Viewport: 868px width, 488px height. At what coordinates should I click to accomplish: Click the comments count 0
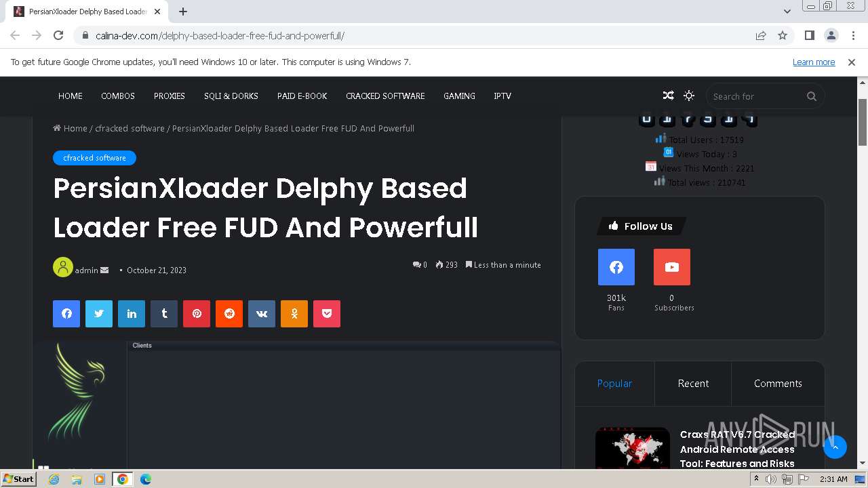tap(420, 265)
